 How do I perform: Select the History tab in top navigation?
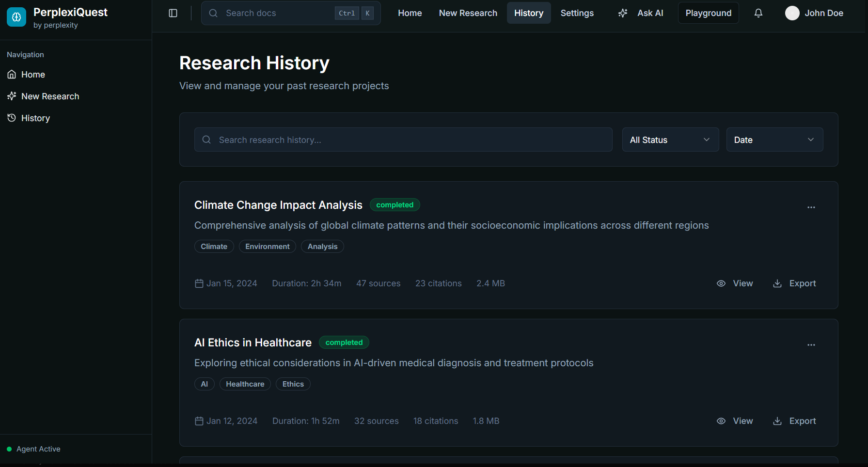(x=529, y=13)
